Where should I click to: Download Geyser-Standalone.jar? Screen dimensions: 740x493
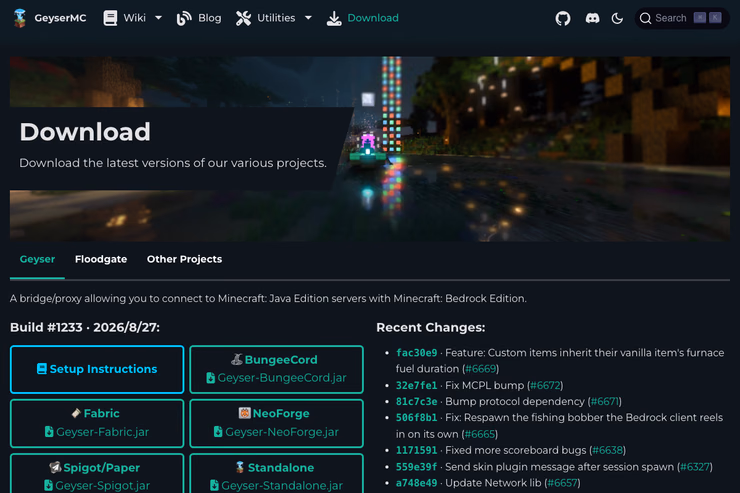click(276, 474)
